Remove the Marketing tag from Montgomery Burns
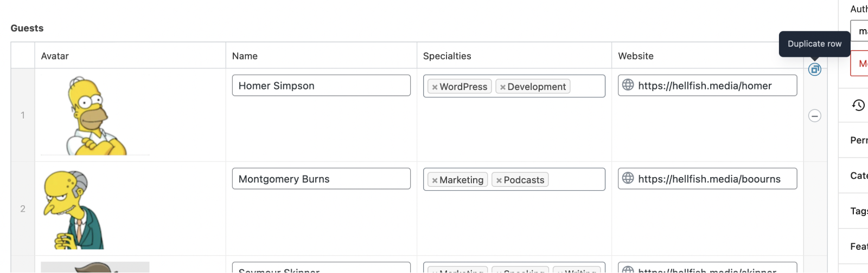 [x=435, y=180]
